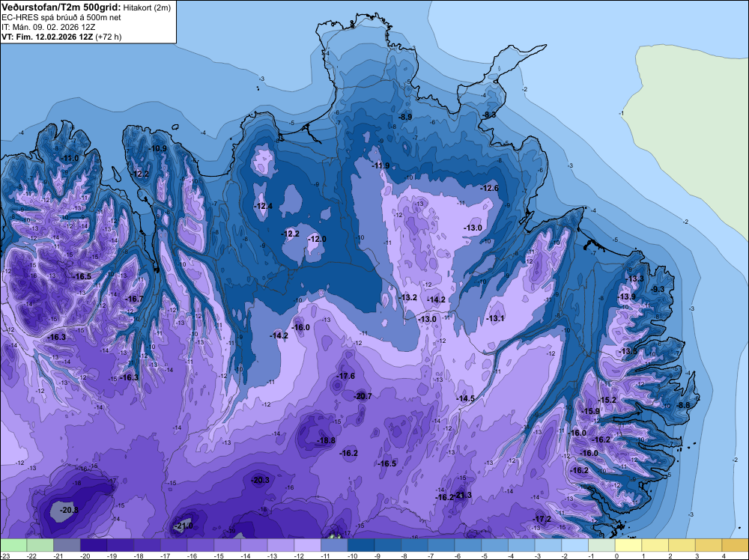749x560 pixels.
Task: Select the -17 legend color swatch
Action: click(174, 545)
